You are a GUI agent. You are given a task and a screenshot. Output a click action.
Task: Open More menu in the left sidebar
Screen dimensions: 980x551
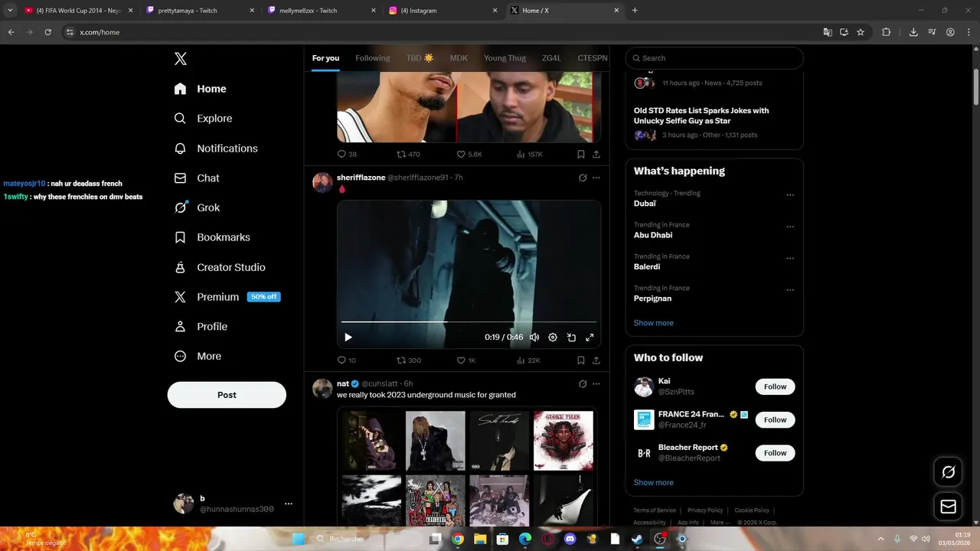(x=198, y=356)
